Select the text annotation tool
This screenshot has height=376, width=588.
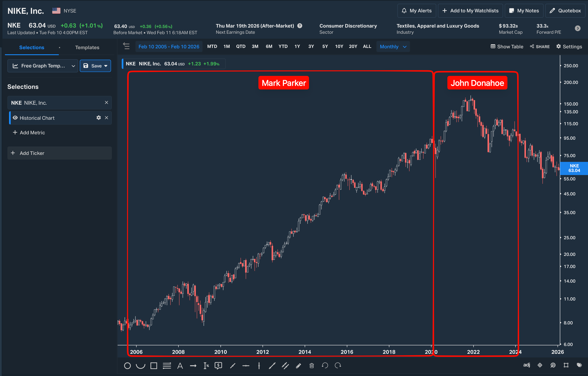coord(180,366)
